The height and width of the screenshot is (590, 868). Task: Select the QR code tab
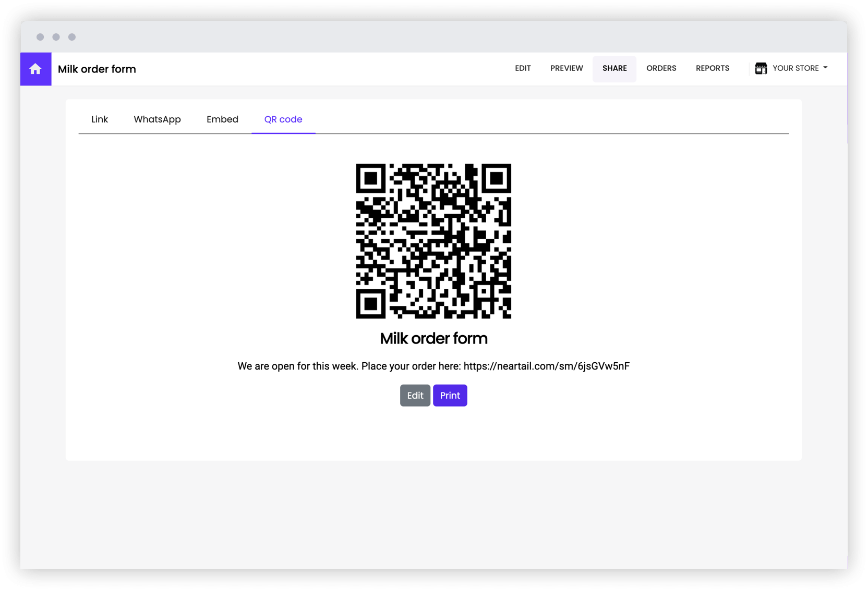283,119
